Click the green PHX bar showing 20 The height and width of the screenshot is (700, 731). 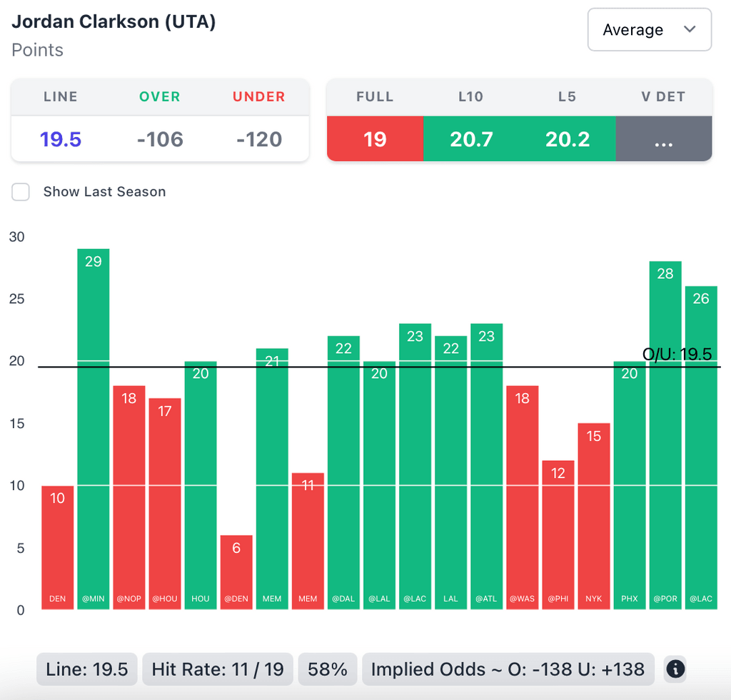click(630, 485)
